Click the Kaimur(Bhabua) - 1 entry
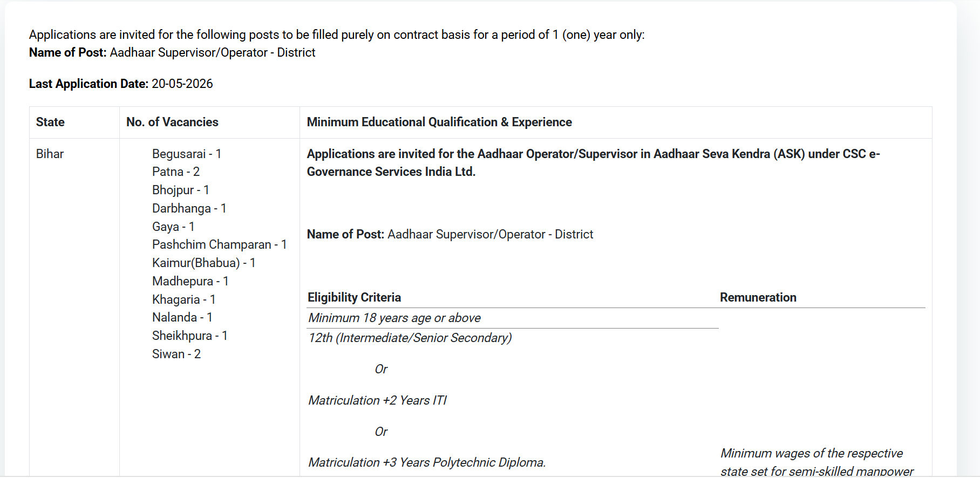Screen dimensions: 980x478 tap(203, 263)
